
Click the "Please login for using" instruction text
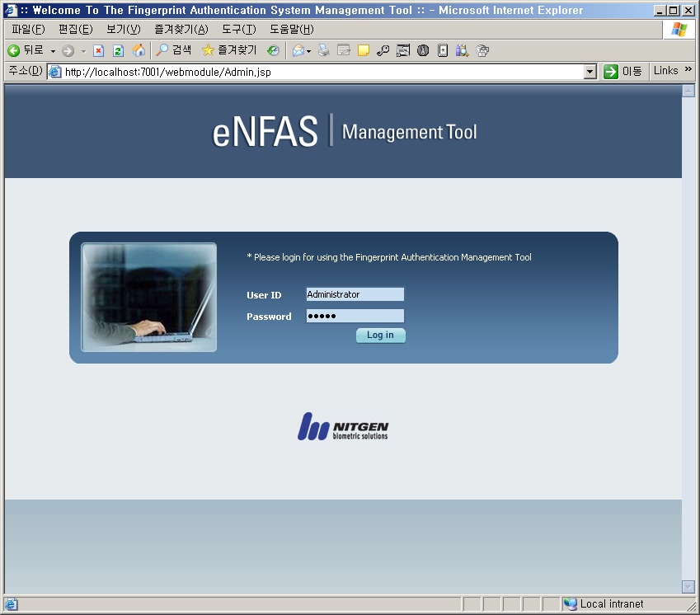click(x=389, y=257)
